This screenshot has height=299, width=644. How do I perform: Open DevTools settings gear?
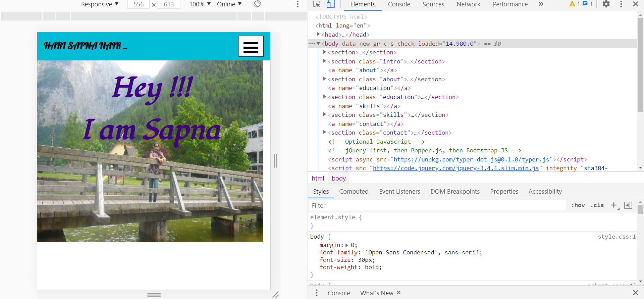pos(606,4)
